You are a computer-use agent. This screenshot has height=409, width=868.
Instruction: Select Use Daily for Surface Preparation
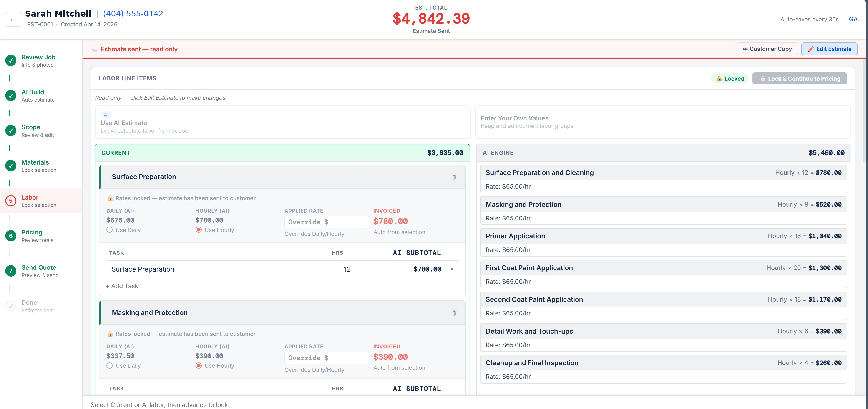(x=110, y=230)
